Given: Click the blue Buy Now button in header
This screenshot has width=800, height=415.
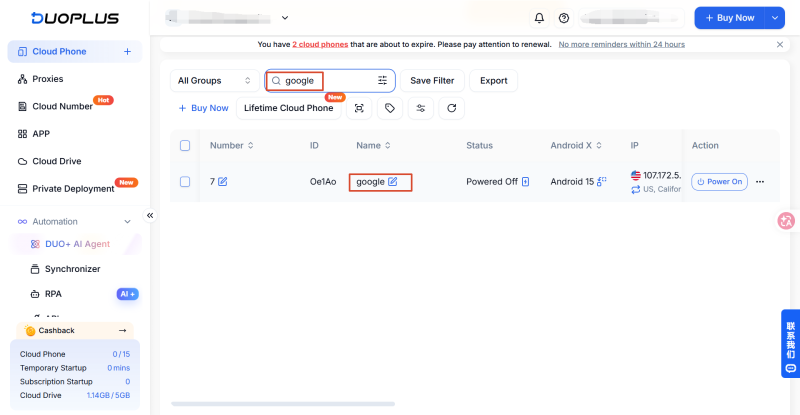Looking at the screenshot, I should coord(730,18).
